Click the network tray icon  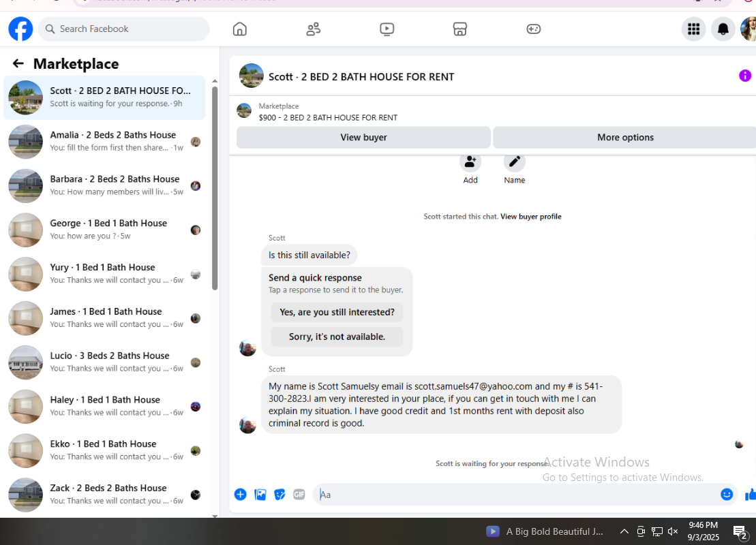[x=656, y=531]
